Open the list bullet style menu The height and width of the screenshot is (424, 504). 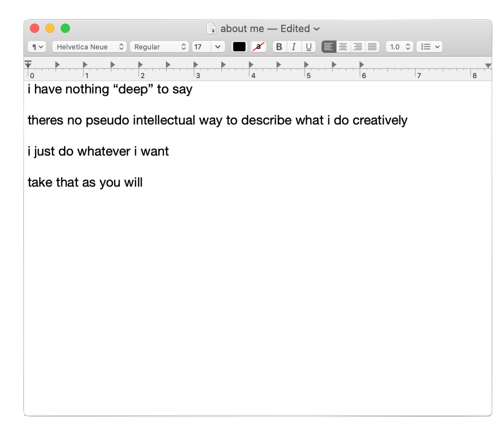[429, 47]
